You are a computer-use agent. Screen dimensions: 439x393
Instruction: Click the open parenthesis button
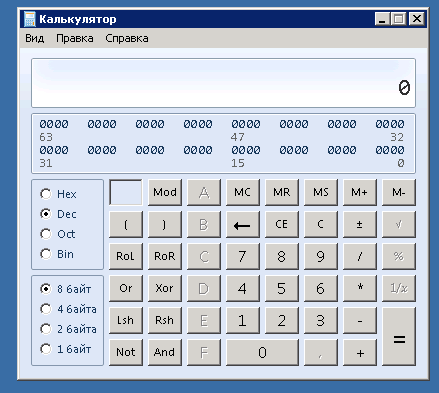tap(126, 224)
